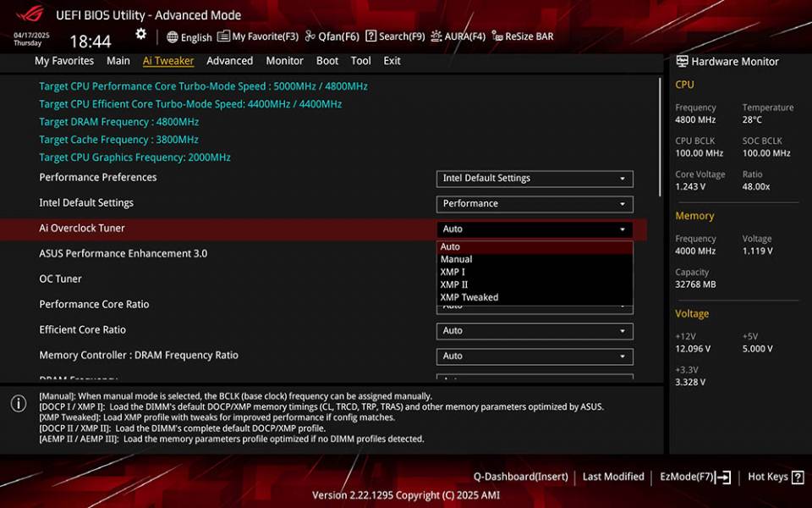812x508 pixels.
Task: Pick XMP II memory profile
Action: [454, 284]
